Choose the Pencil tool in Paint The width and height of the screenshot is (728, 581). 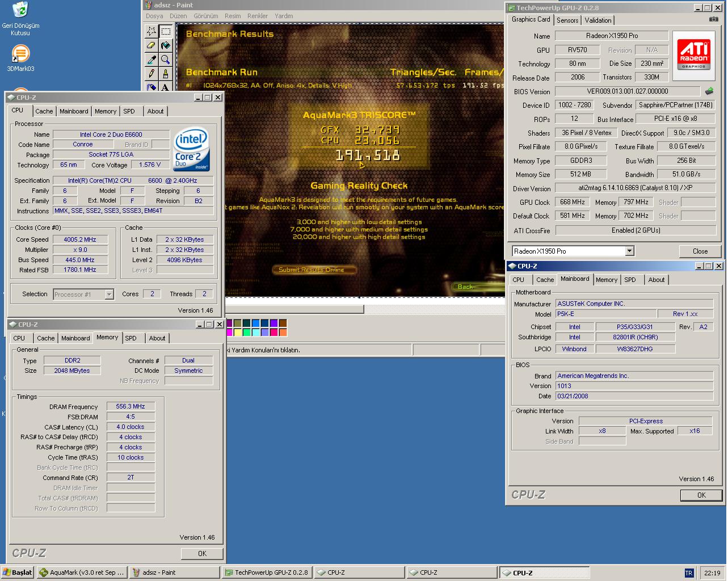152,74
